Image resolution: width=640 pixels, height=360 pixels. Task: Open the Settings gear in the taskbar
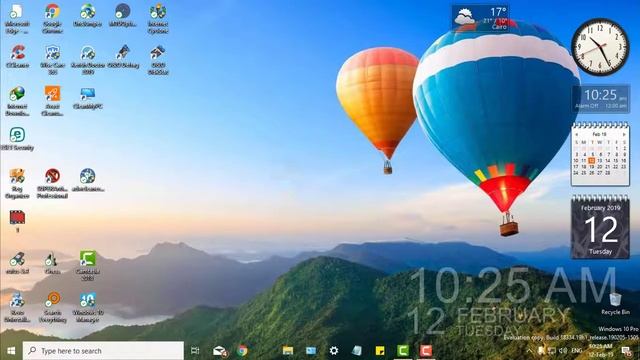point(334,351)
